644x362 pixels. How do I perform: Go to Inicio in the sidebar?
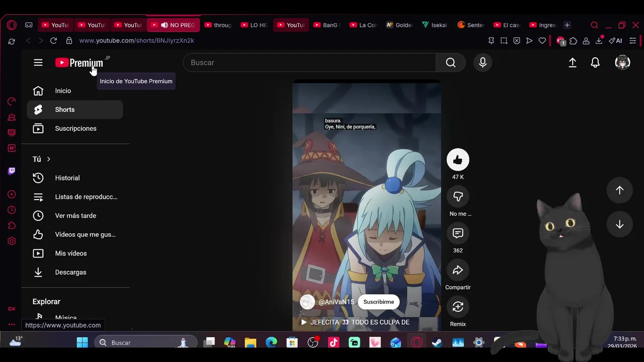74,91
